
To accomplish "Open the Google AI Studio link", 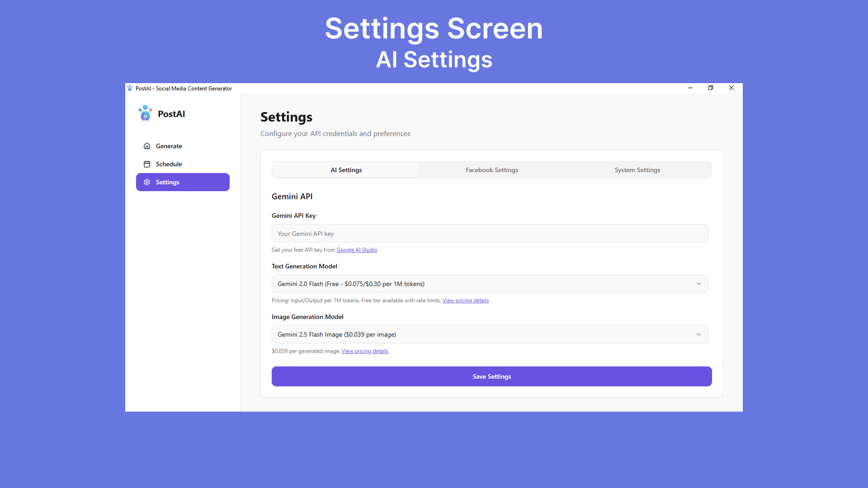I will [x=357, y=250].
